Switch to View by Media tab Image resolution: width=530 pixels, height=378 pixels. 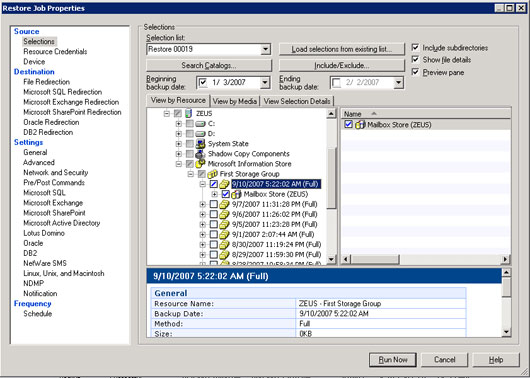point(235,101)
